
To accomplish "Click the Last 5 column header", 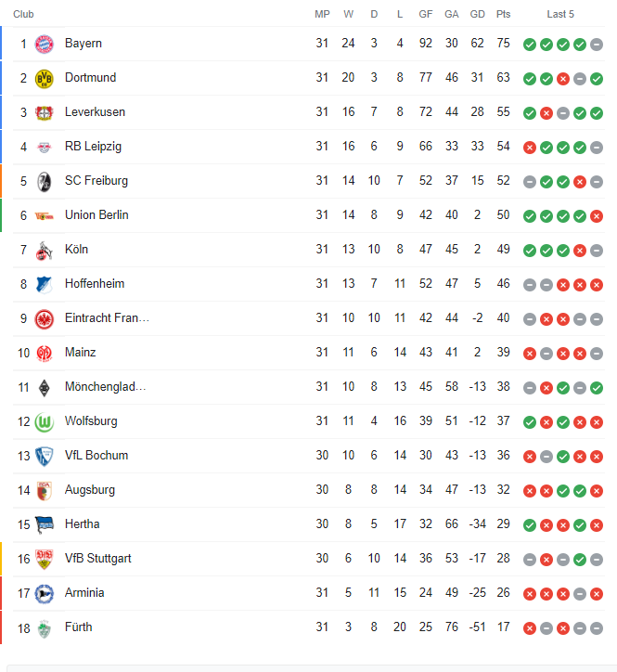I will coord(560,14).
